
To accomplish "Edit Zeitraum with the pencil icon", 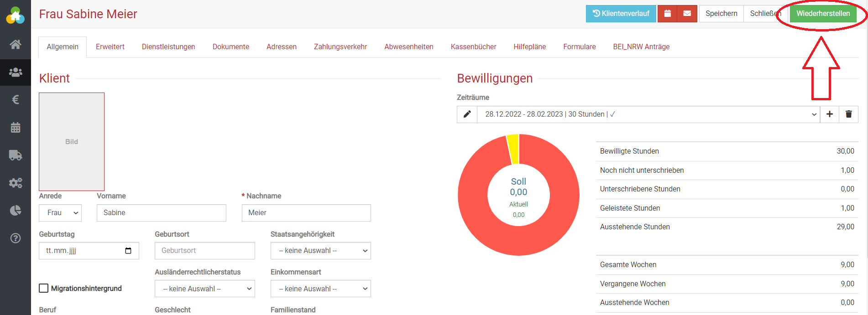I will pos(467,114).
